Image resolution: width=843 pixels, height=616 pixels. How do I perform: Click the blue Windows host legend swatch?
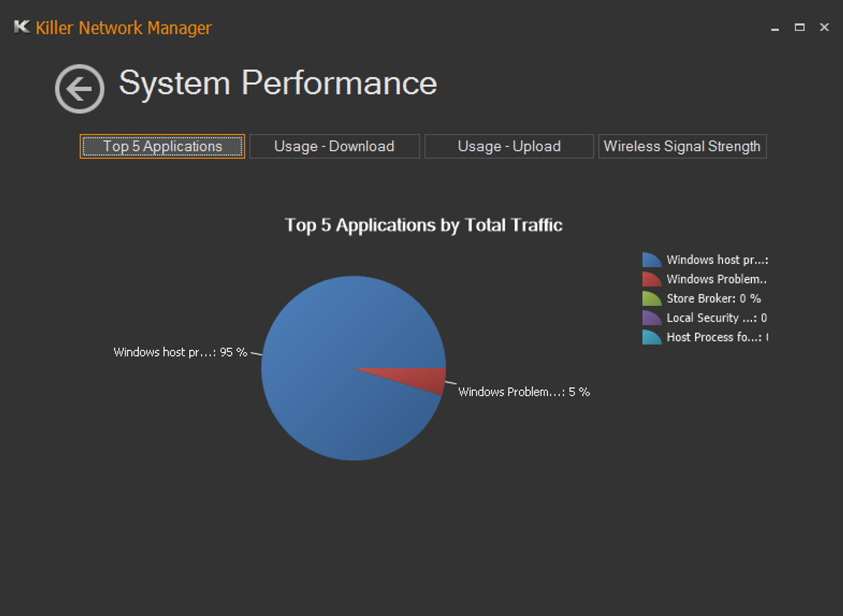coord(652,260)
